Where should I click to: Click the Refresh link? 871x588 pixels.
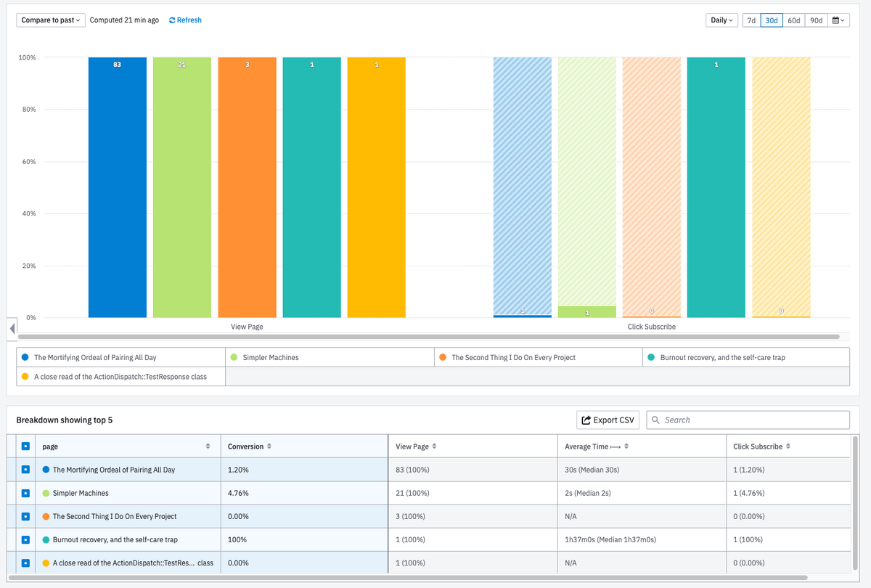tap(184, 20)
